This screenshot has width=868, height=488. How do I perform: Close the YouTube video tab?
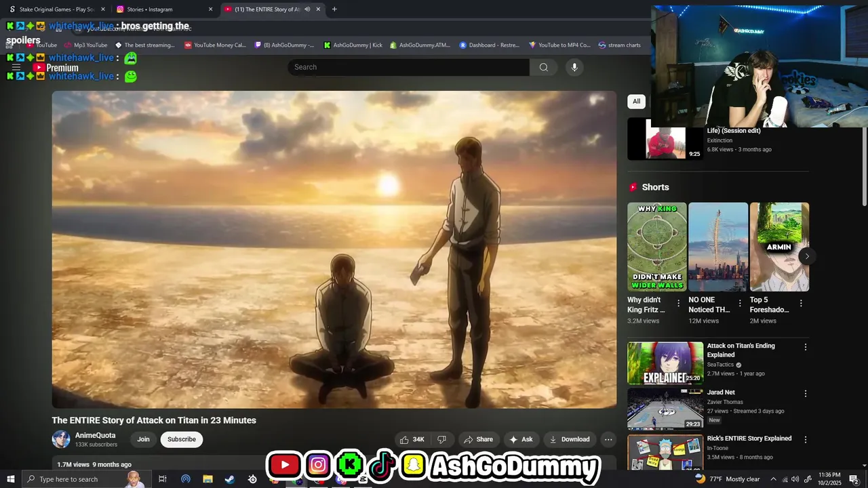[318, 9]
